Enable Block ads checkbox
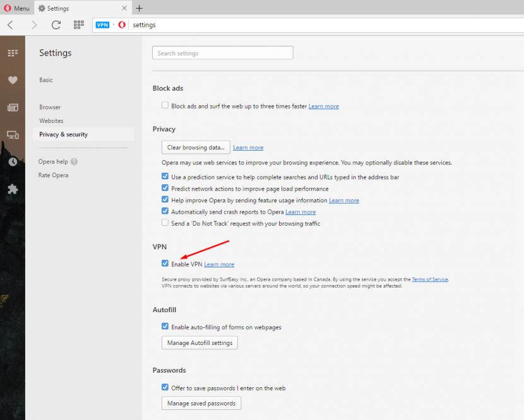524x420 pixels. (x=165, y=105)
